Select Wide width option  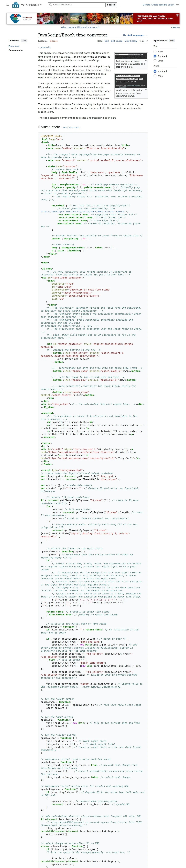[155, 76]
